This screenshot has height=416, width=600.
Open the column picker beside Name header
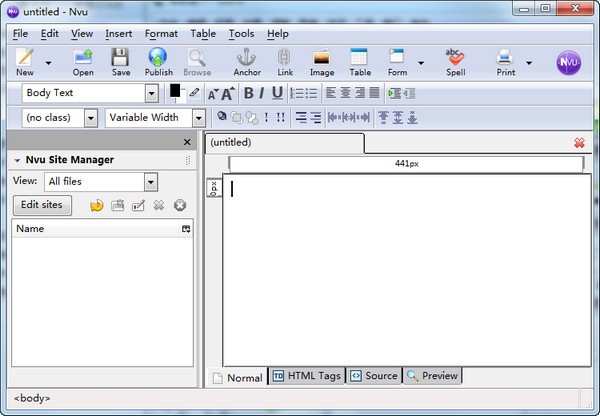pyautogui.click(x=186, y=229)
